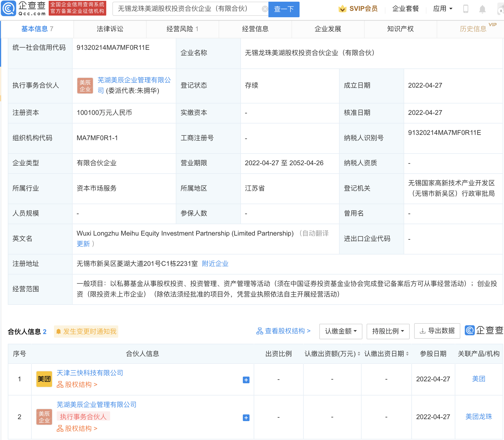The height and width of the screenshot is (440, 504).
Task: Open 企业套餐 menu item
Action: [406, 9]
